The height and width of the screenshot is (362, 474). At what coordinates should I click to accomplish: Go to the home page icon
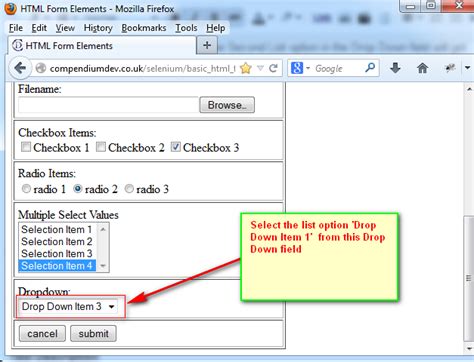[x=423, y=68]
